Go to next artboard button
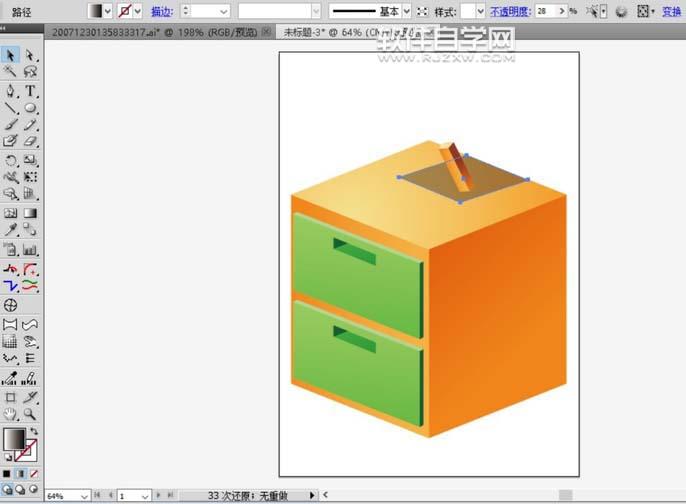Screen dimensions: 686x504 (158, 495)
